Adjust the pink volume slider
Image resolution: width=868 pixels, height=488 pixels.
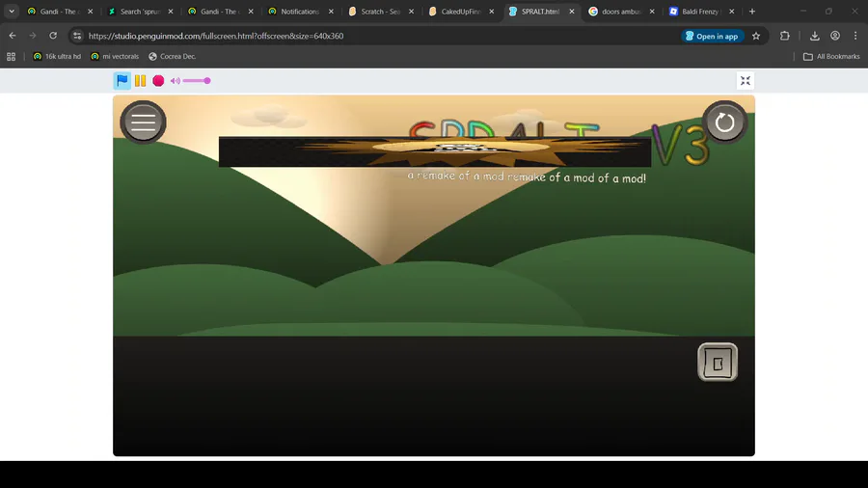[197, 81]
